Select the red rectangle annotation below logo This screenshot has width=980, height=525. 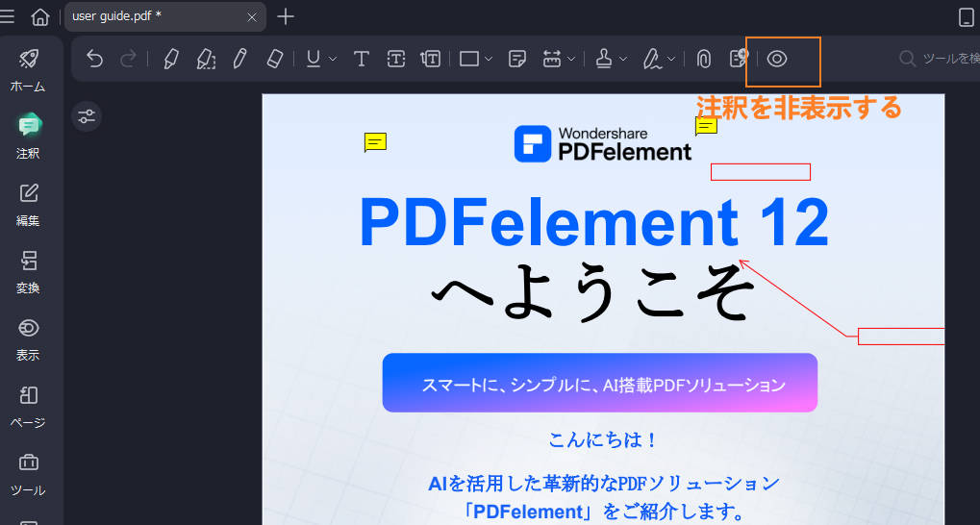pos(761,172)
